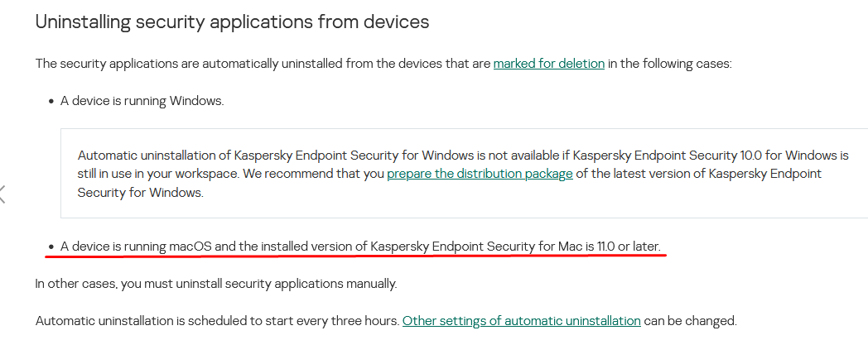Click the "In other cases" manual uninstall paragraph
Image resolution: width=868 pixels, height=364 pixels.
pyautogui.click(x=216, y=284)
